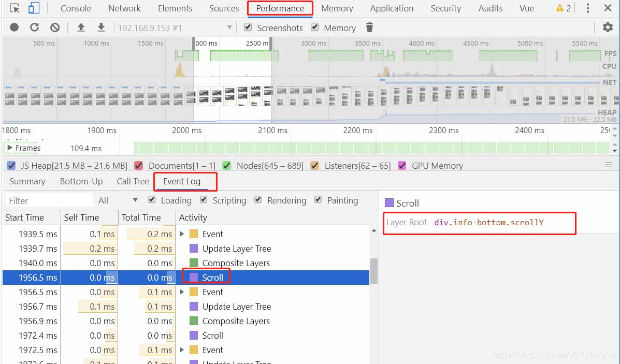
Task: Expand the Frames track
Action: (x=10, y=148)
